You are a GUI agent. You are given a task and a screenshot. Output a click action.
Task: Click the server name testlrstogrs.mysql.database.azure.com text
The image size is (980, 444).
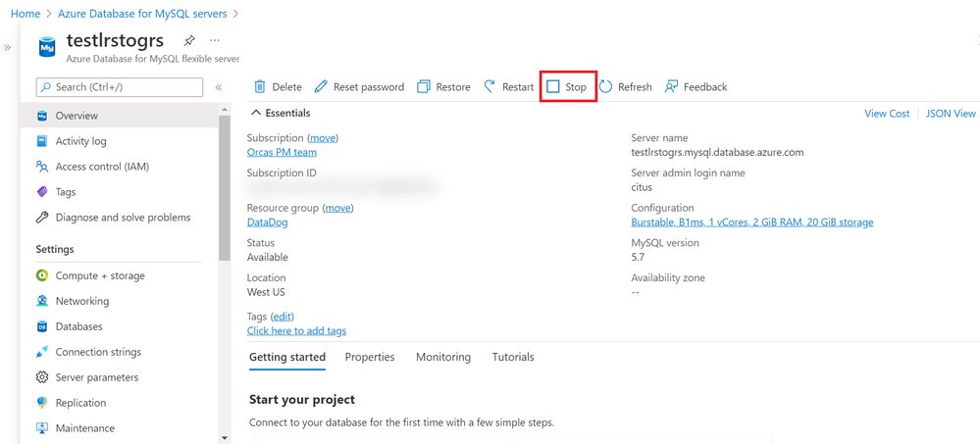click(x=717, y=152)
